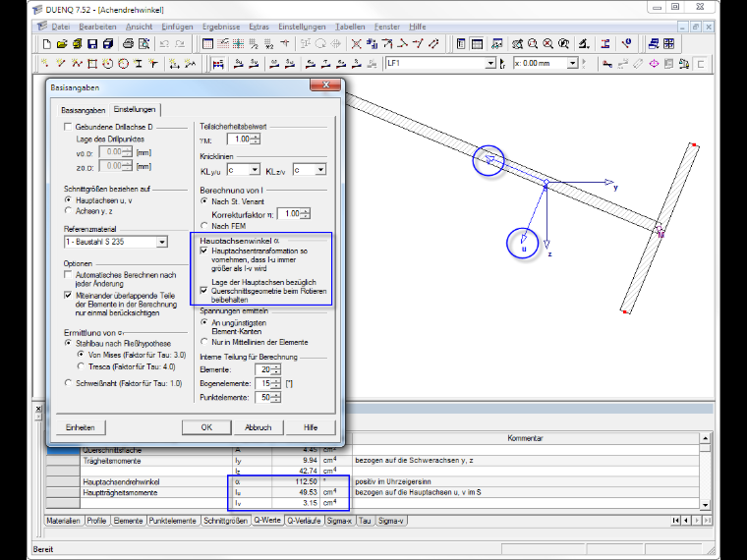
Task: Click the cascade windows icon
Action: coord(654,44)
